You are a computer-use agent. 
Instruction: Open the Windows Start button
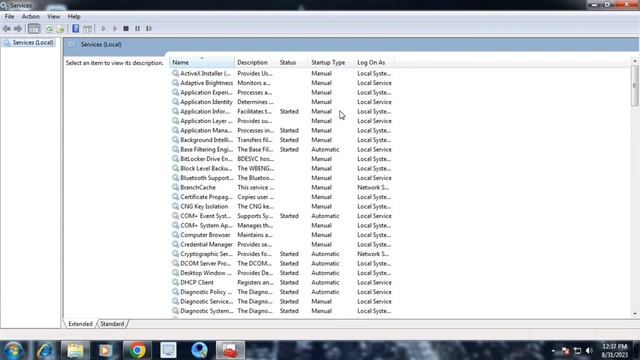tap(13, 350)
